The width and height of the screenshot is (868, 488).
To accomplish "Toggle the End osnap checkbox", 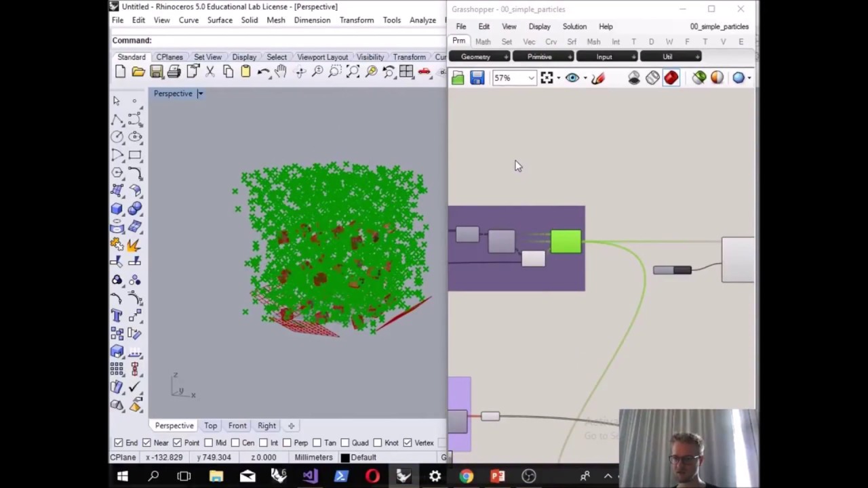I will coord(119,443).
